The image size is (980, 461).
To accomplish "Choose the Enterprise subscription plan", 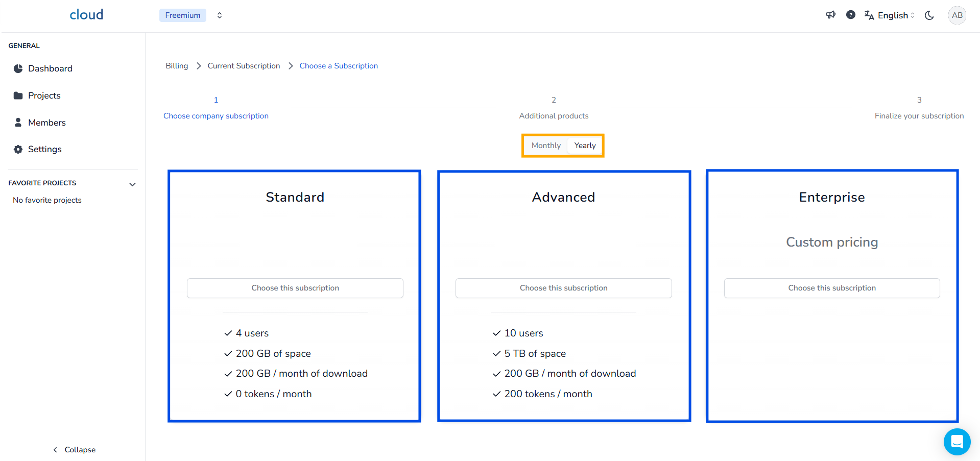I will (x=831, y=288).
